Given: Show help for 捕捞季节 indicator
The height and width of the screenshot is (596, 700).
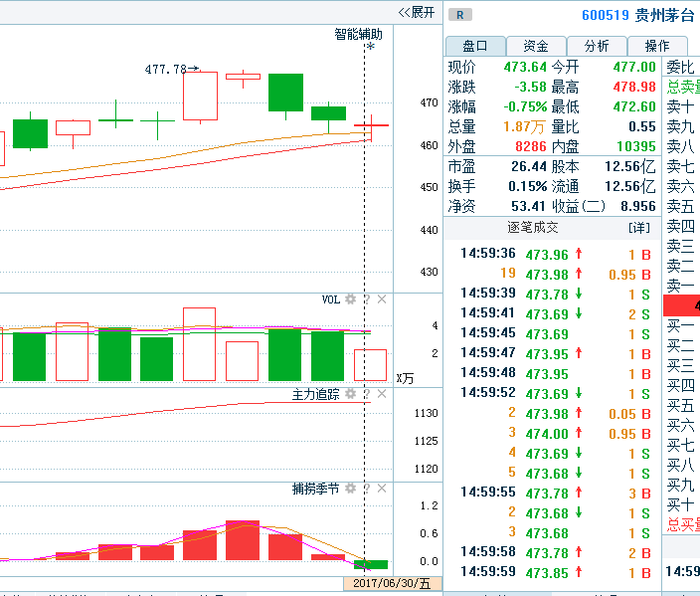Looking at the screenshot, I should pyautogui.click(x=366, y=489).
